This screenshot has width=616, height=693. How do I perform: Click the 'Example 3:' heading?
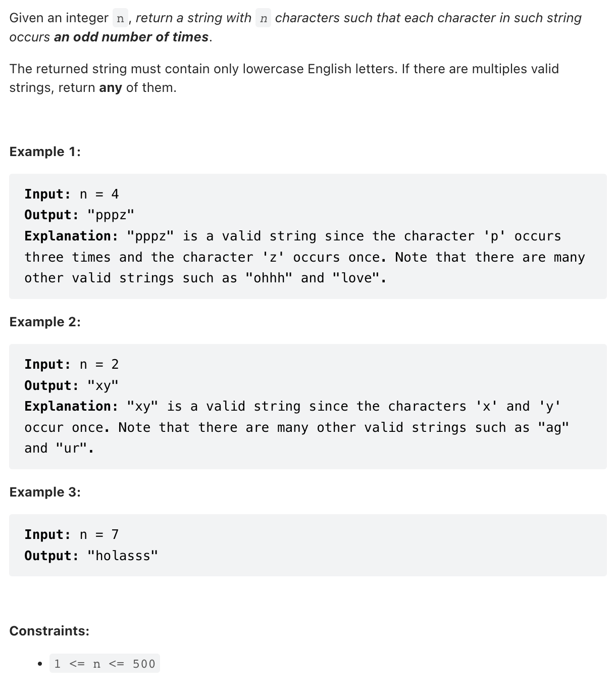(x=45, y=492)
